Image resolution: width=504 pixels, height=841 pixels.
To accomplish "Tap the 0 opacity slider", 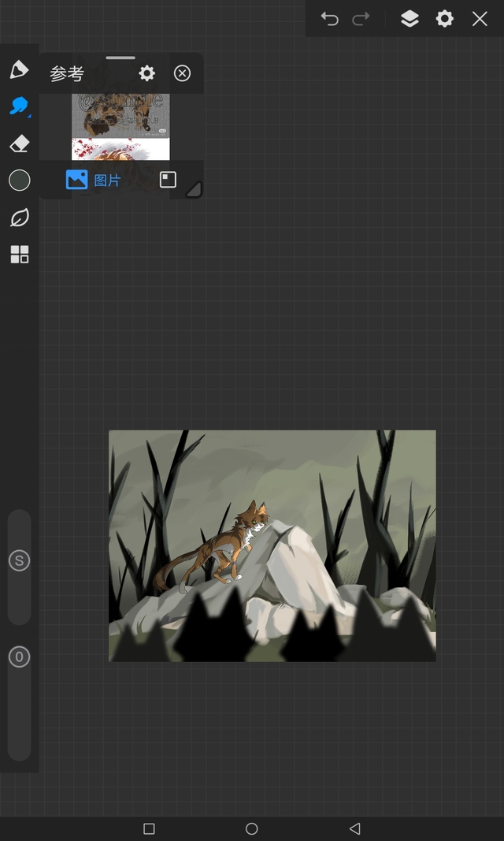I will (19, 657).
